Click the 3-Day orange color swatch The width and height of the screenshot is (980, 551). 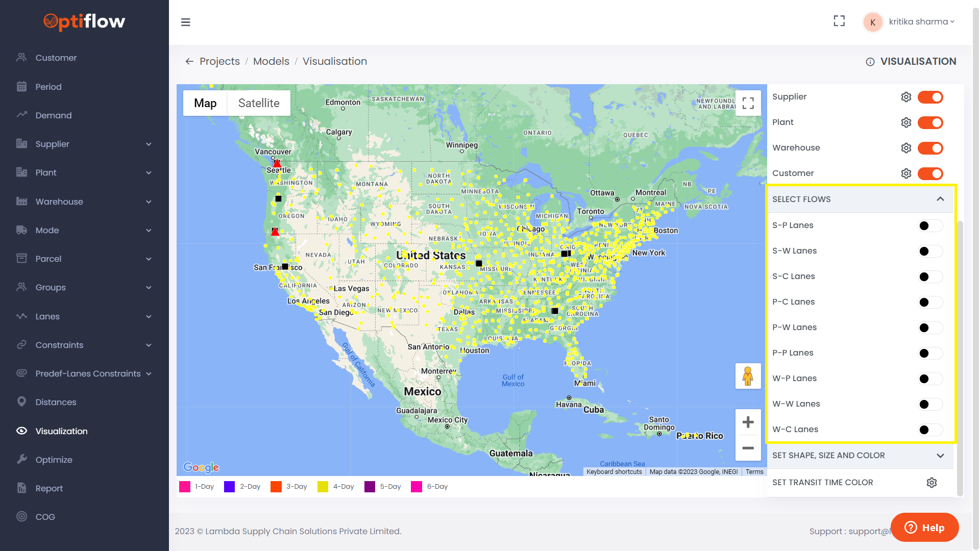(x=276, y=487)
